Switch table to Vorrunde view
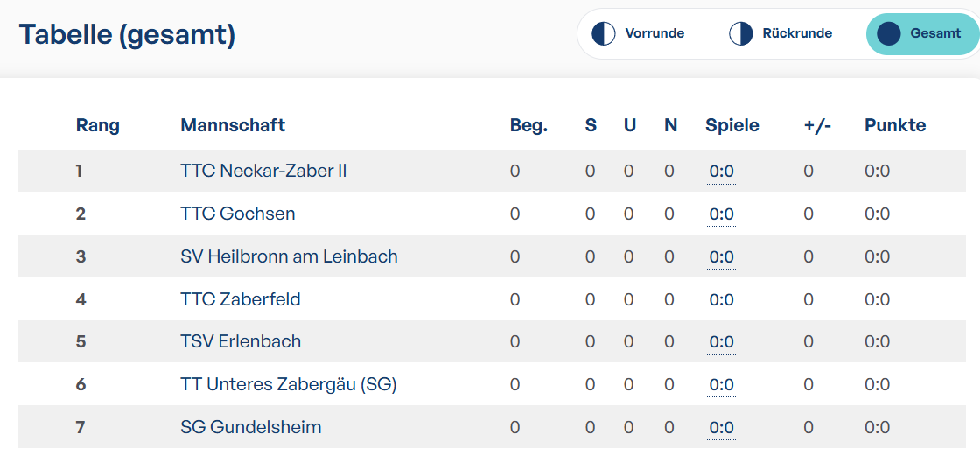 639,33
